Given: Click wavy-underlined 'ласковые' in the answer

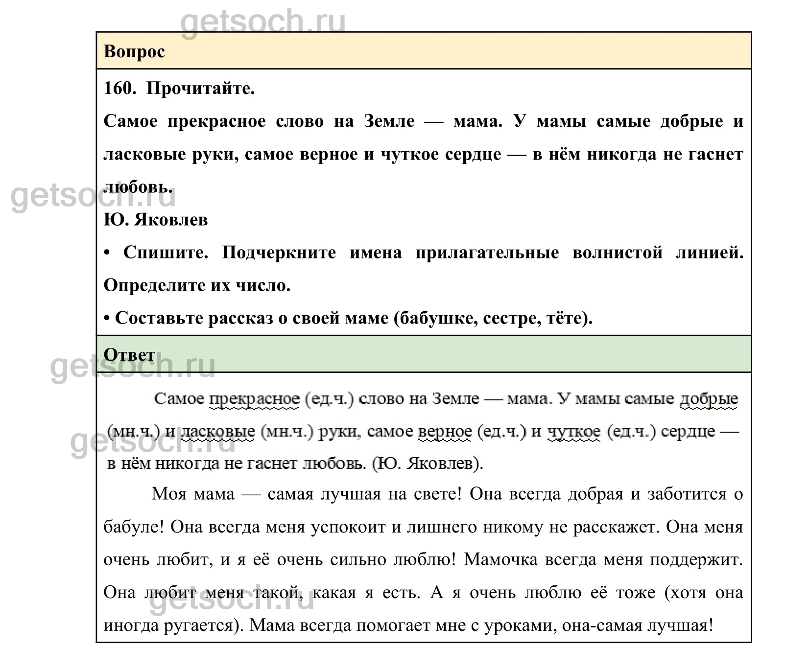Looking at the screenshot, I should point(218,431).
